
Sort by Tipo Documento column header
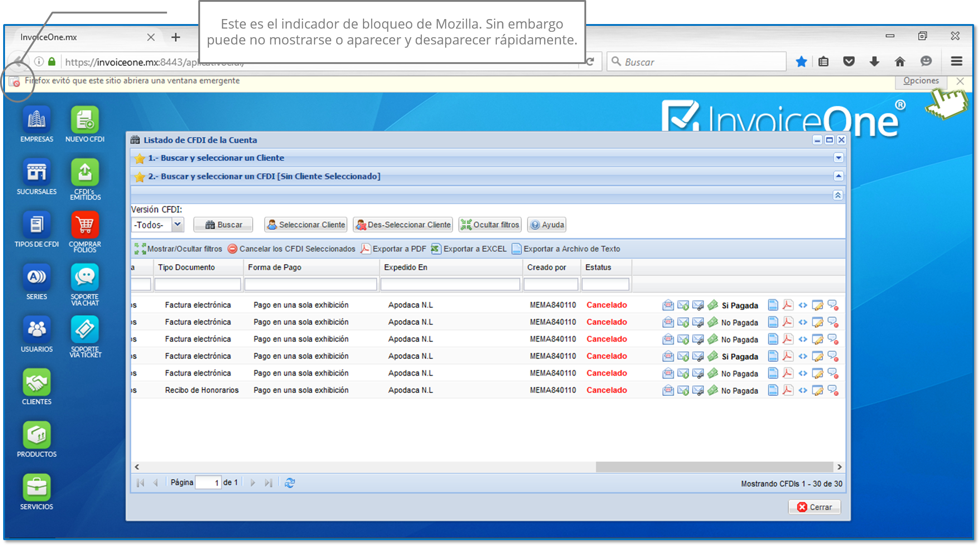point(198,267)
